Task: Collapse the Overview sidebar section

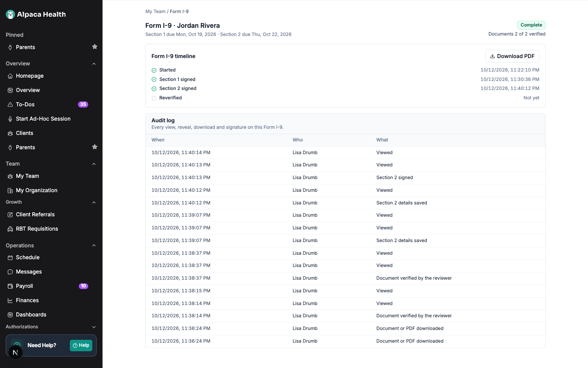Action: 94,64
